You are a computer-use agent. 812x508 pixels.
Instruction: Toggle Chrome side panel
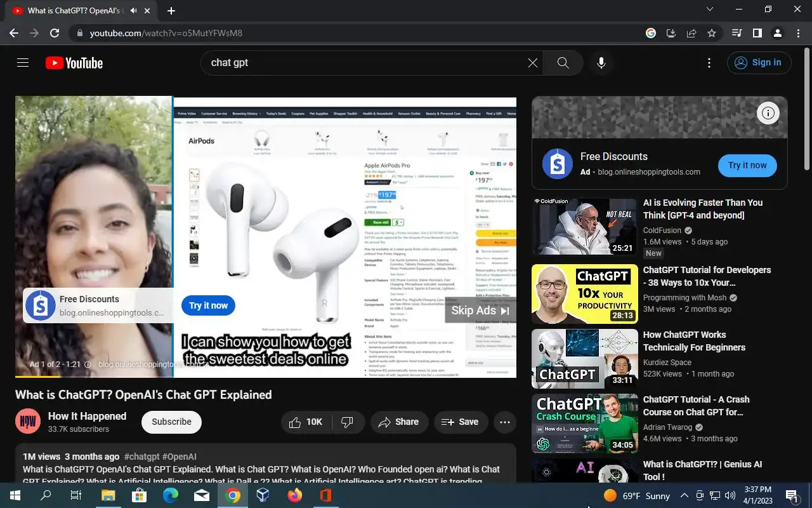pos(757,33)
